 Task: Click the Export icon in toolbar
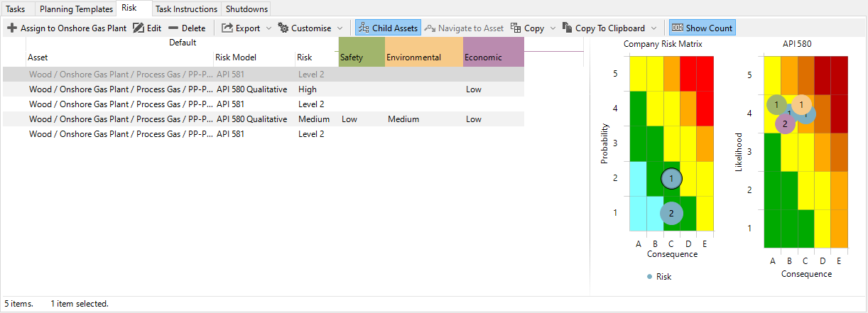(x=227, y=28)
